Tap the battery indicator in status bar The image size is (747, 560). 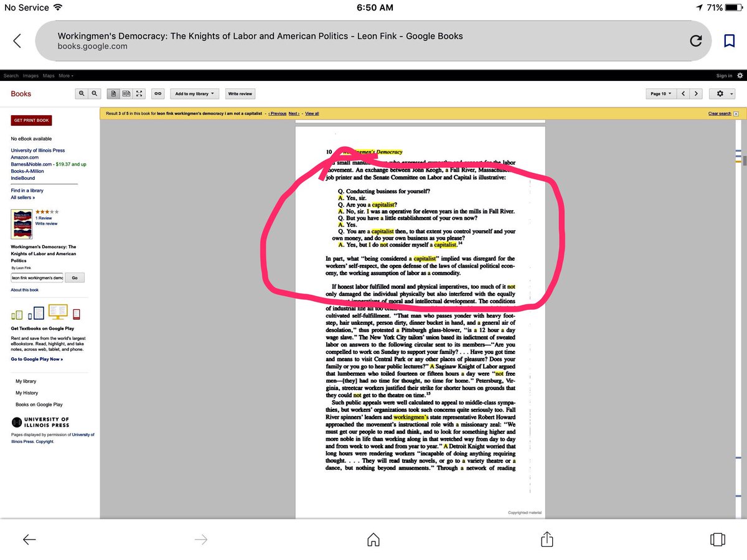tap(733, 7)
